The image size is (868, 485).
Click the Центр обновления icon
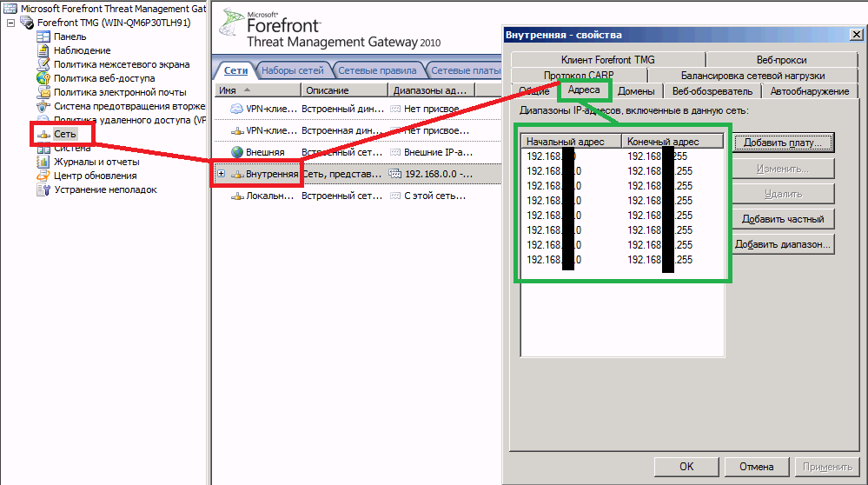pos(43,176)
